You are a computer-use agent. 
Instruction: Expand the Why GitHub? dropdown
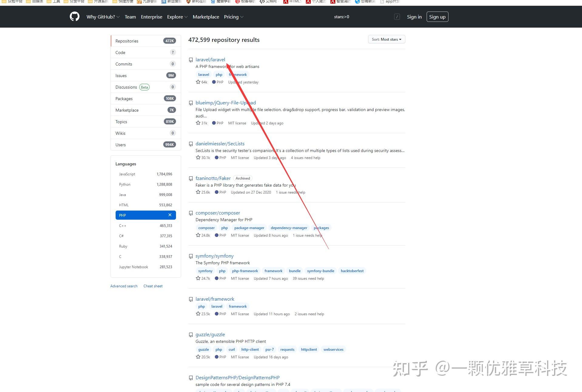click(x=103, y=17)
